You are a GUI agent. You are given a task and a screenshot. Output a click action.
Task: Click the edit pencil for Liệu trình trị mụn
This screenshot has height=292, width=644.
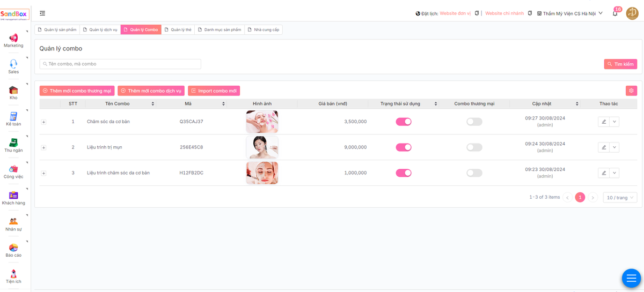[604, 147]
